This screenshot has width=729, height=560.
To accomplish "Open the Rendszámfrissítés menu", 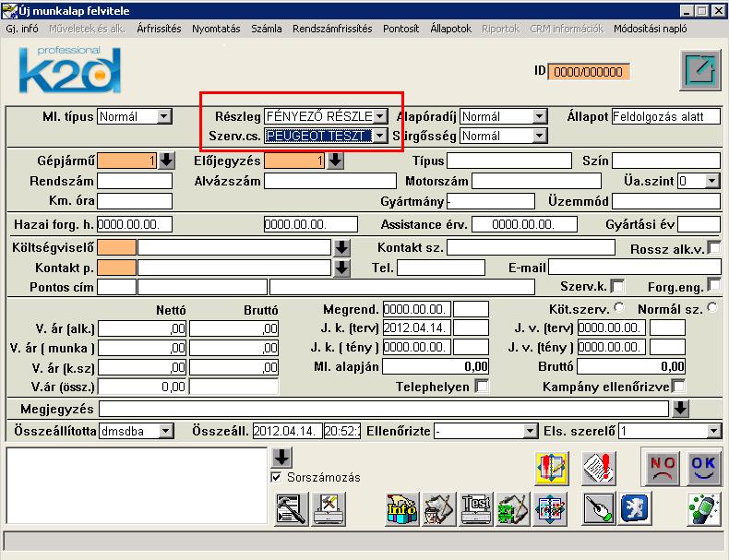I will point(332,29).
